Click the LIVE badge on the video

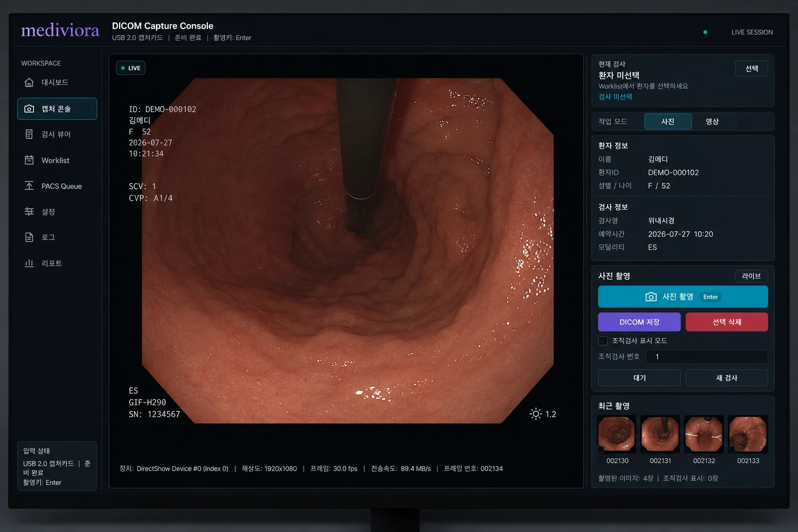pos(130,68)
